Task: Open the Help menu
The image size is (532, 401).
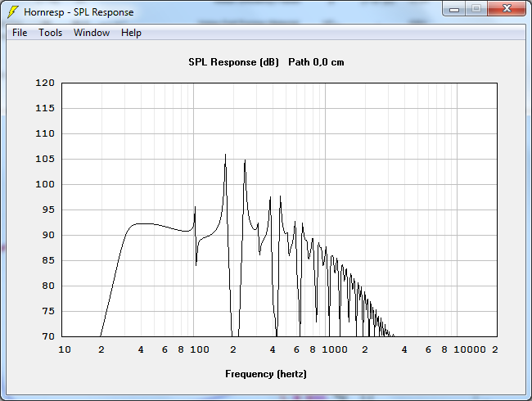Action: [x=131, y=33]
